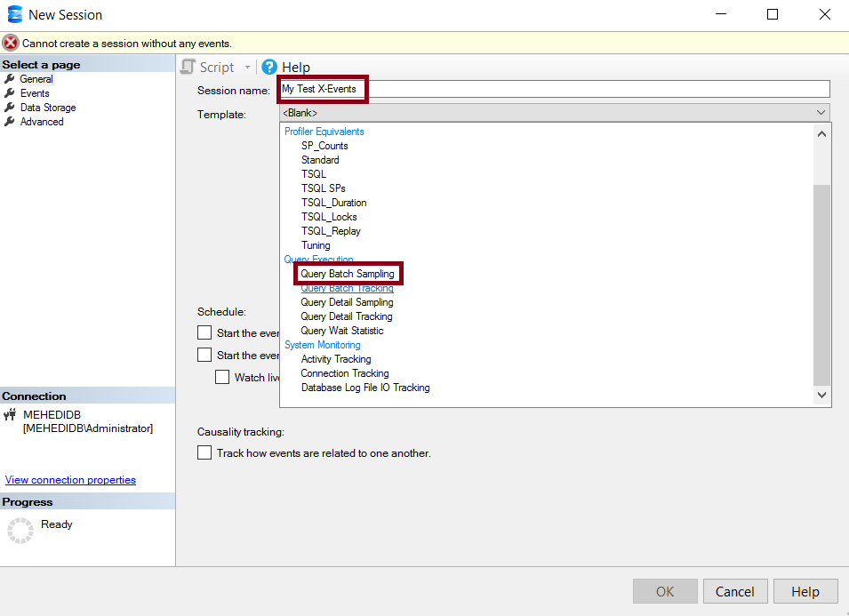Click the Script toolbar icon

pyautogui.click(x=188, y=68)
